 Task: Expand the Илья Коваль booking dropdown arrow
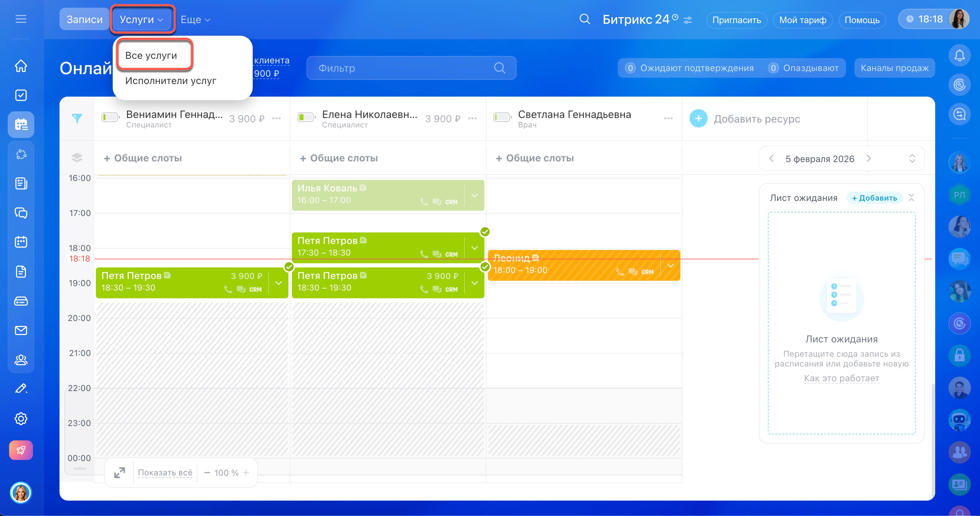click(474, 196)
